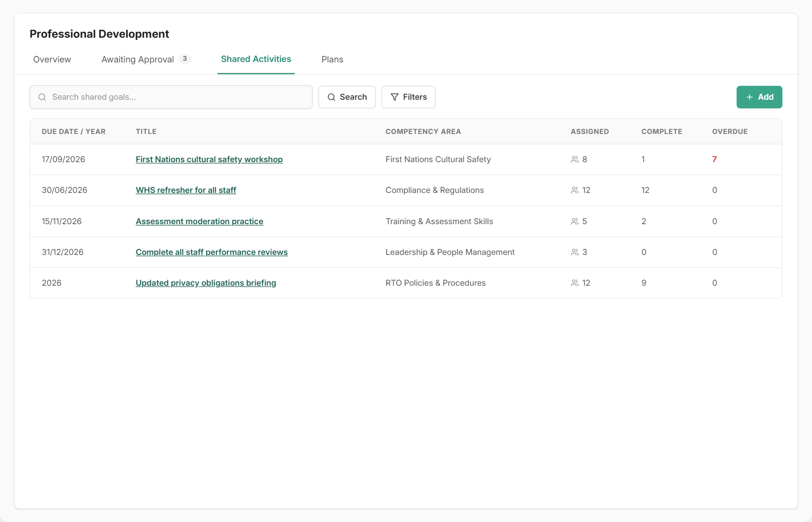The width and height of the screenshot is (812, 522).
Task: Click RTO Policies & Procedures competency cell
Action: [435, 283]
